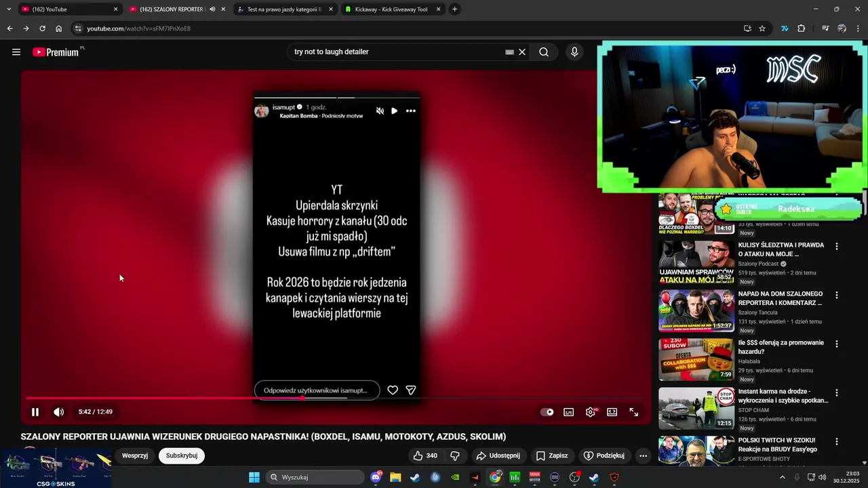Show hidden system tray icons
Image resolution: width=868 pixels, height=488 pixels.
click(x=782, y=477)
